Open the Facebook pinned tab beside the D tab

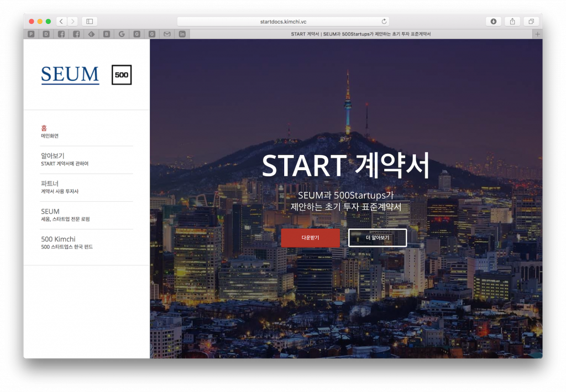61,34
